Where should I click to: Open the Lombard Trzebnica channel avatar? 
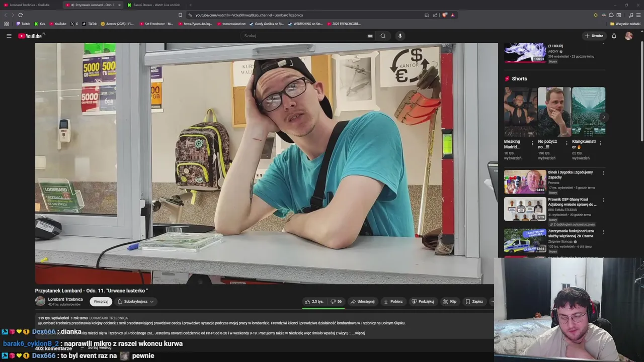[x=40, y=301]
